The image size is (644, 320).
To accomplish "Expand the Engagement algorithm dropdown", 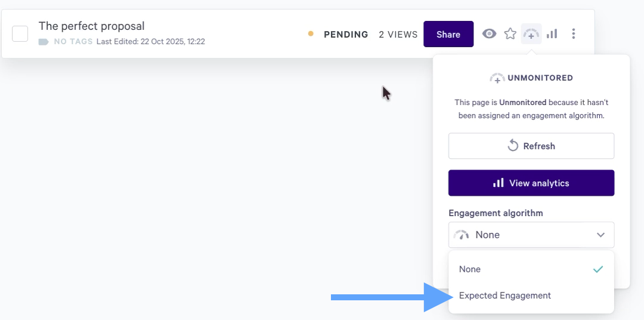I will click(531, 235).
